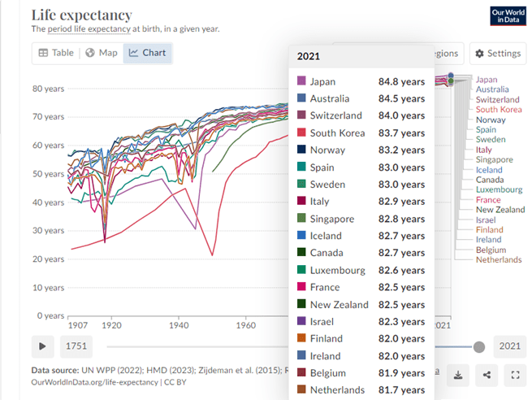Click the share icon
The width and height of the screenshot is (532, 400).
tap(487, 375)
